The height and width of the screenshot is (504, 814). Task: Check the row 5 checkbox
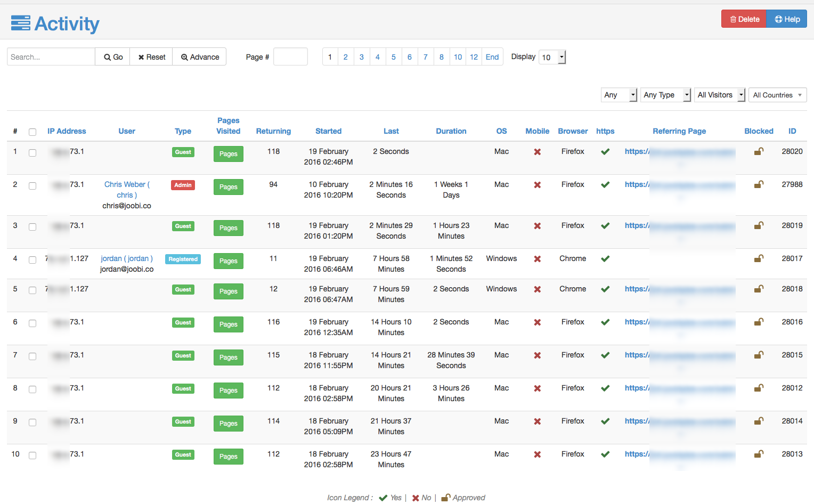point(32,290)
